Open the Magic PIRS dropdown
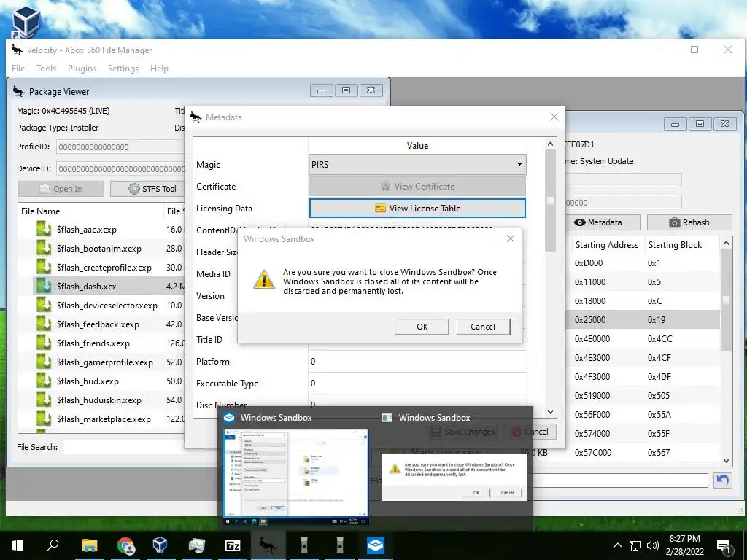 pos(417,164)
